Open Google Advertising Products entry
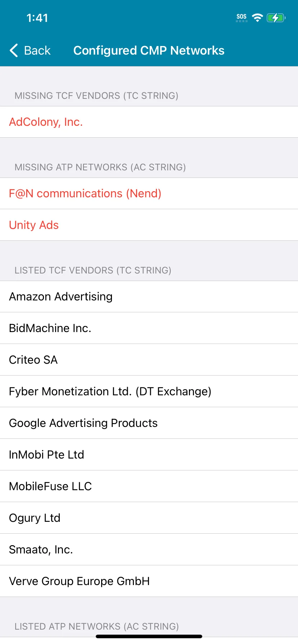 [x=83, y=423]
